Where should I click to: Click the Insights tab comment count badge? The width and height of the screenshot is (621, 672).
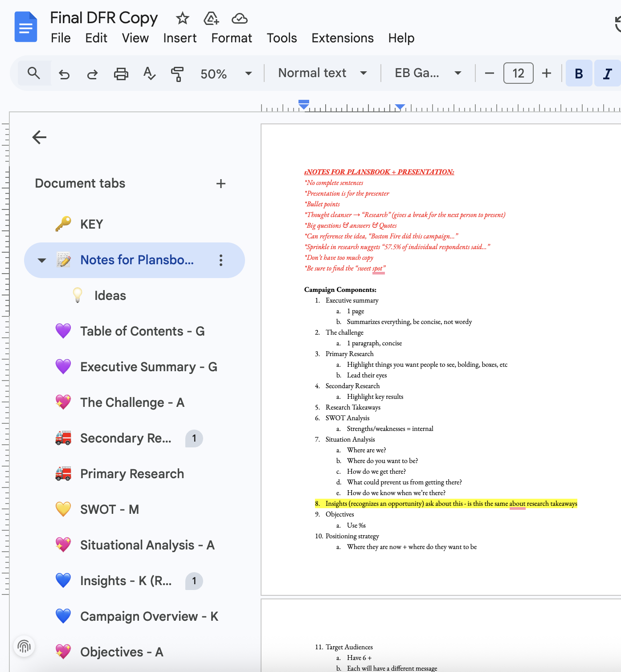[194, 581]
